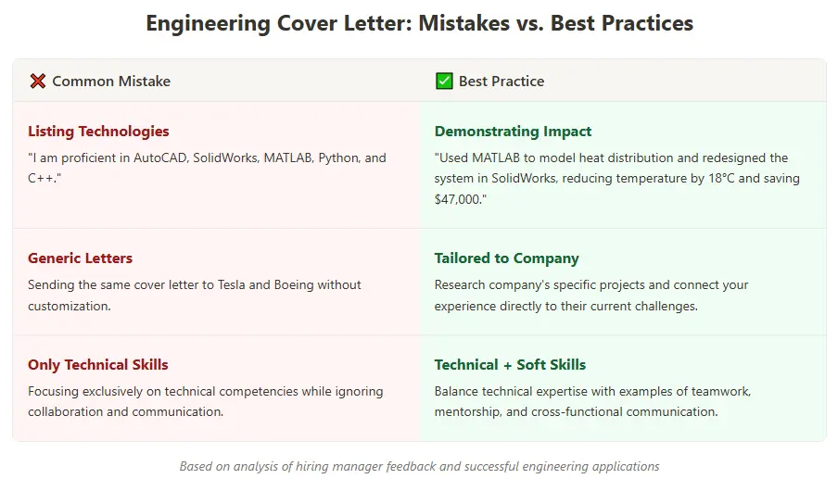
Task: Click the AutoCAD proficiency quote text
Action: tap(207, 167)
